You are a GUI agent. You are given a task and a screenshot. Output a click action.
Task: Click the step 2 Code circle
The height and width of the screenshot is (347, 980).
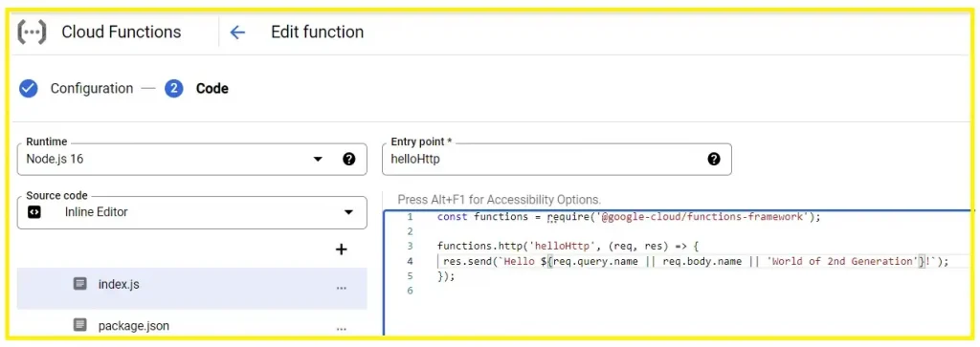pos(174,89)
